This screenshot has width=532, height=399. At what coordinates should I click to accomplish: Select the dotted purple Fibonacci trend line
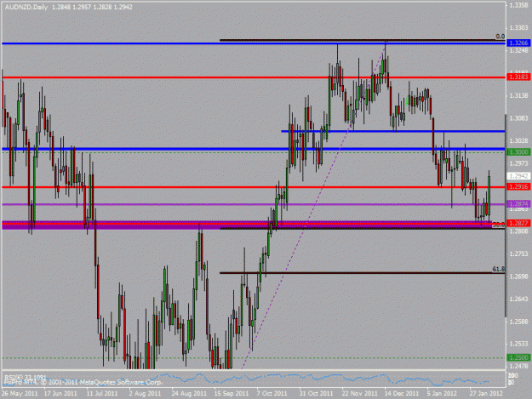pyautogui.click(x=313, y=206)
